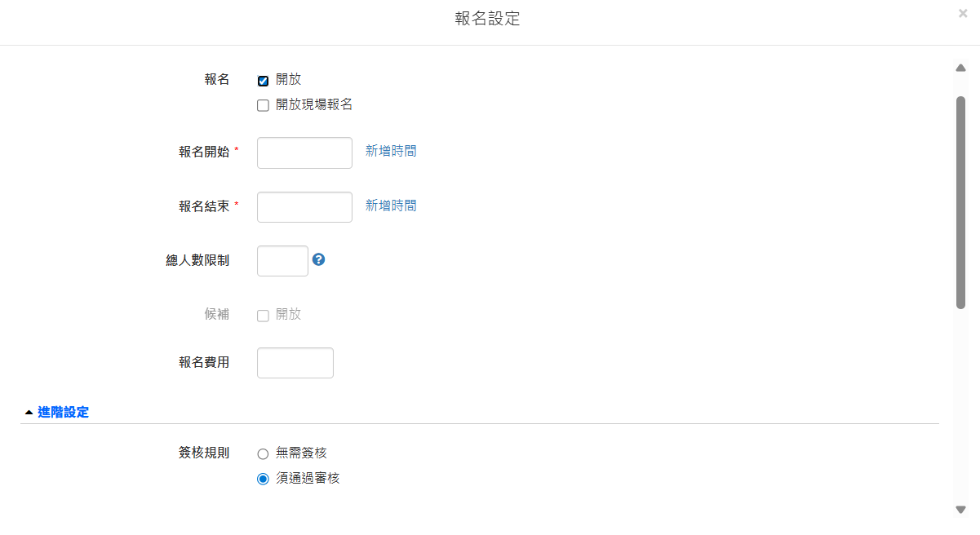The height and width of the screenshot is (535, 980).
Task: Enable the 開放 registration checkbox
Action: (263, 79)
